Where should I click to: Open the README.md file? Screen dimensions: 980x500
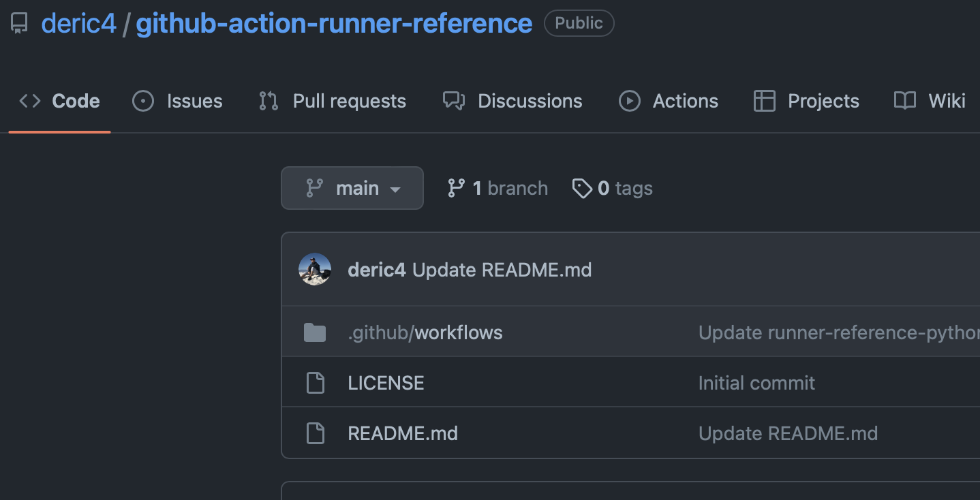403,433
